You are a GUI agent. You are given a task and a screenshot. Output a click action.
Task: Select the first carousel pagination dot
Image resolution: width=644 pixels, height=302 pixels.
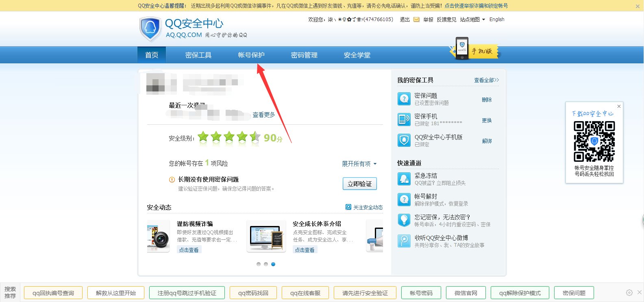[x=259, y=264]
